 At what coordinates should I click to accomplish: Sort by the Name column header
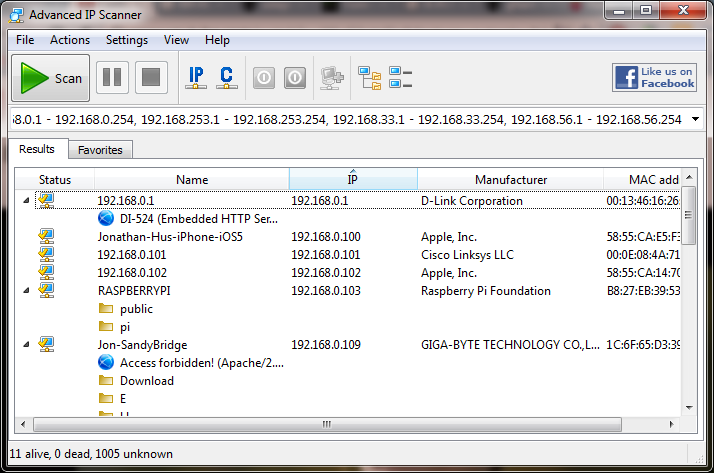click(x=192, y=180)
